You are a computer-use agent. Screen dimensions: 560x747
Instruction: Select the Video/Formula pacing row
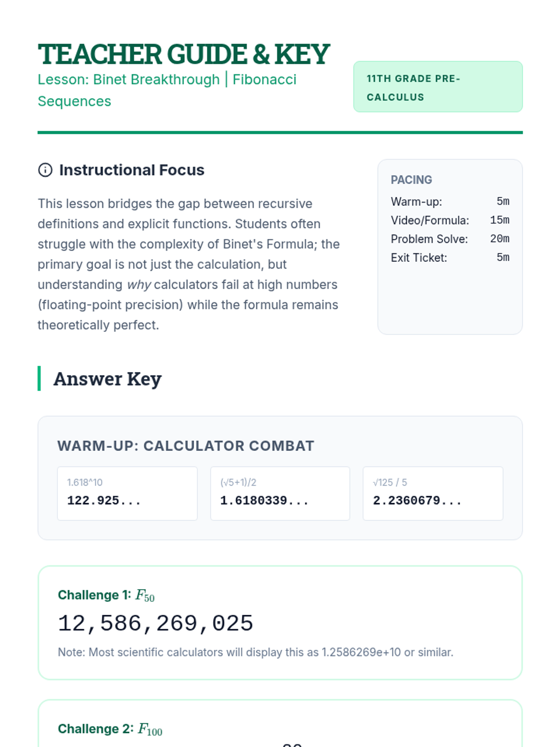point(450,220)
